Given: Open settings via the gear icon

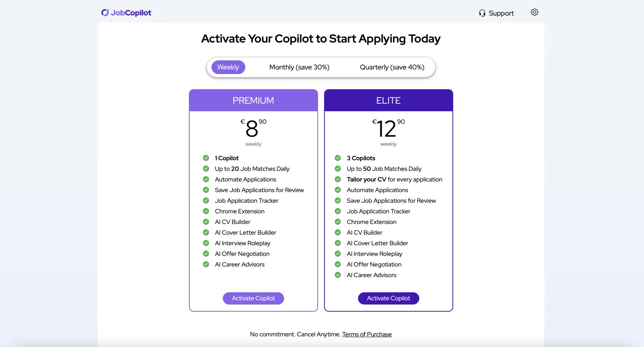Looking at the screenshot, I should pos(534,12).
